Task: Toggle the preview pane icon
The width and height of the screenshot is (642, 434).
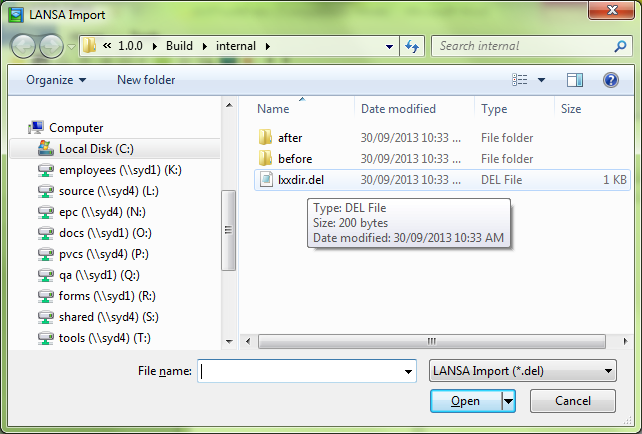Action: [575, 80]
